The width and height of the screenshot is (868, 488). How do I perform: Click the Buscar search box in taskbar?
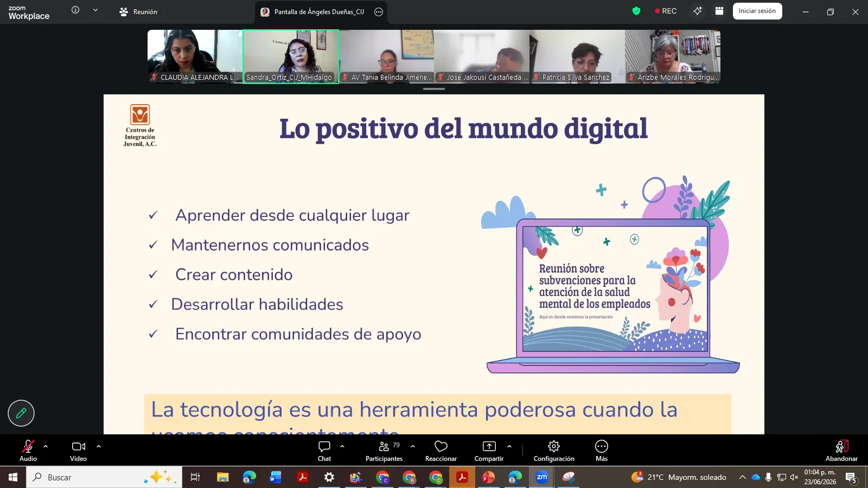[104, 477]
